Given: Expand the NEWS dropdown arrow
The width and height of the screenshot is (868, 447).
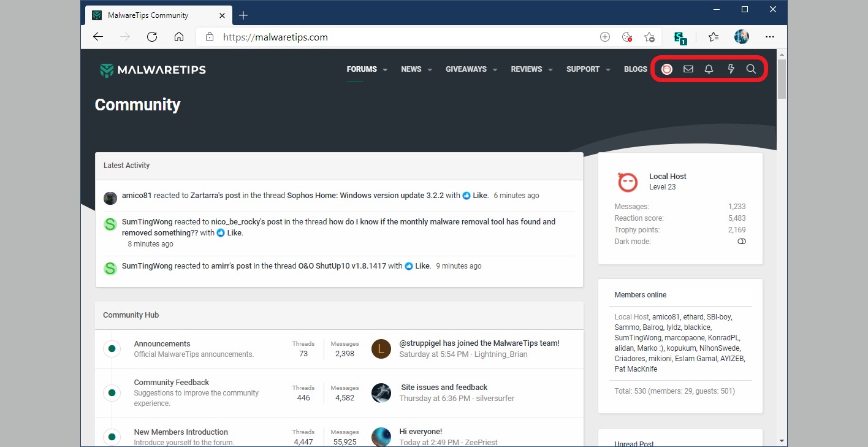Looking at the screenshot, I should click(x=430, y=70).
